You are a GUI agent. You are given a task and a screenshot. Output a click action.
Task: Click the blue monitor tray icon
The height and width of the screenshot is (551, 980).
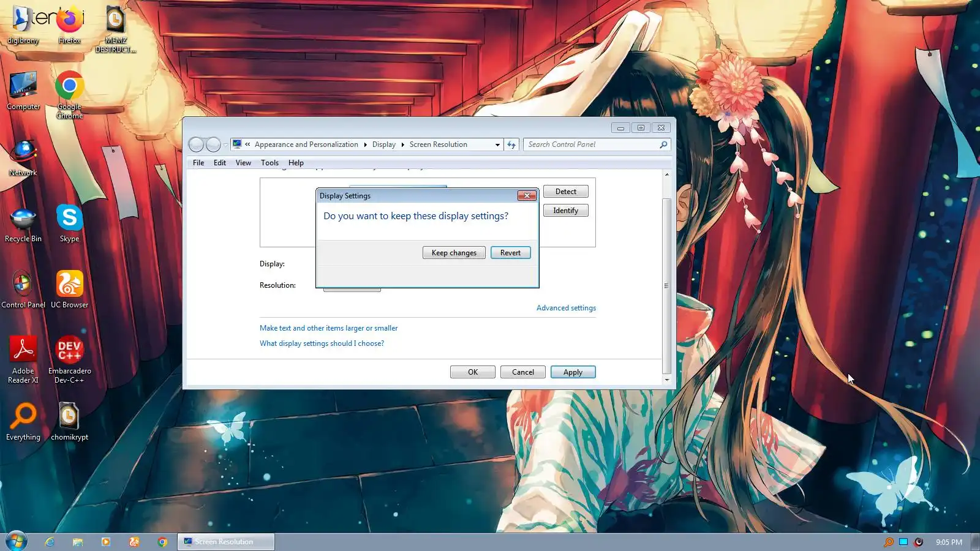click(x=903, y=542)
